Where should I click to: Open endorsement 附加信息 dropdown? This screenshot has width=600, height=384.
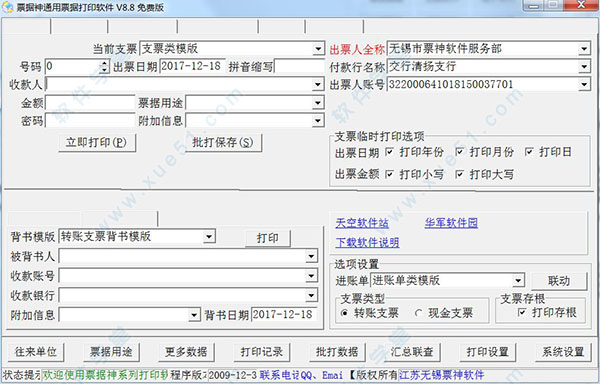194,315
